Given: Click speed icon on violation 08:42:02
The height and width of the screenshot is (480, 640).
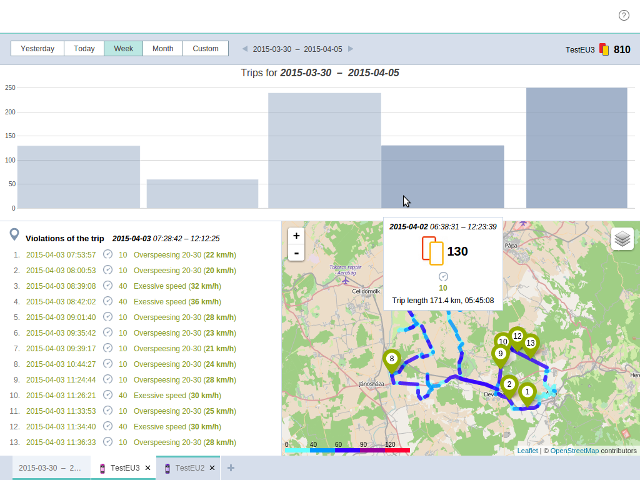Looking at the screenshot, I should point(107,301).
